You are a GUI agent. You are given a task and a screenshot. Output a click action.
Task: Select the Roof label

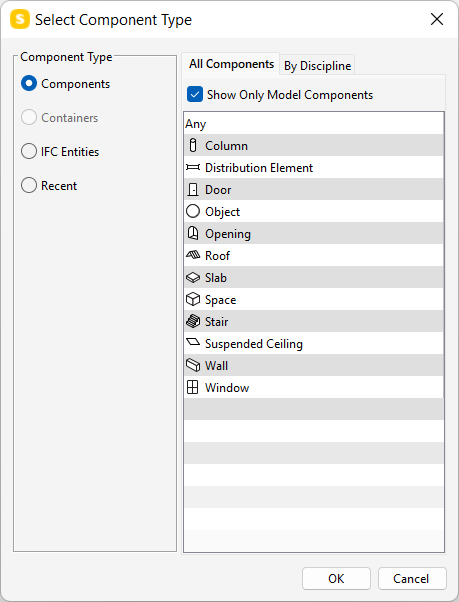pyautogui.click(x=217, y=256)
